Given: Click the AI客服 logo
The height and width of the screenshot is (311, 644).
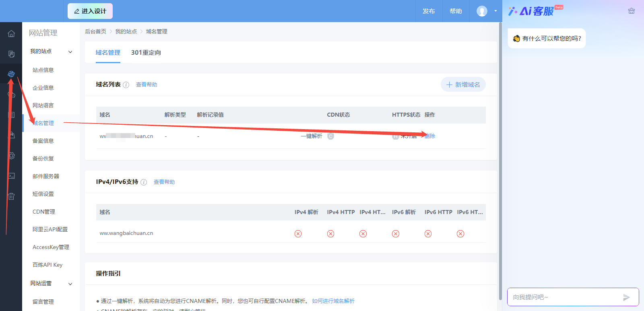Looking at the screenshot, I should [x=535, y=11].
